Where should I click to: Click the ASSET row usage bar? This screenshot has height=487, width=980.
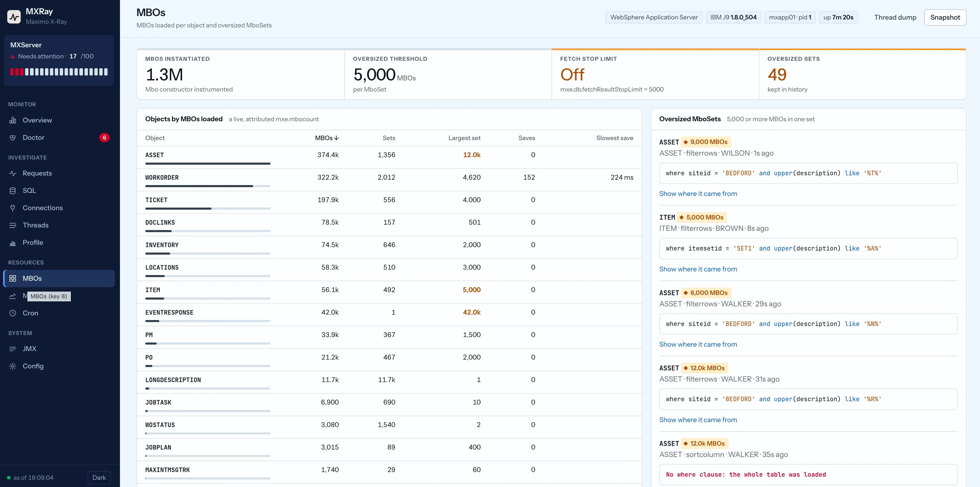point(208,163)
